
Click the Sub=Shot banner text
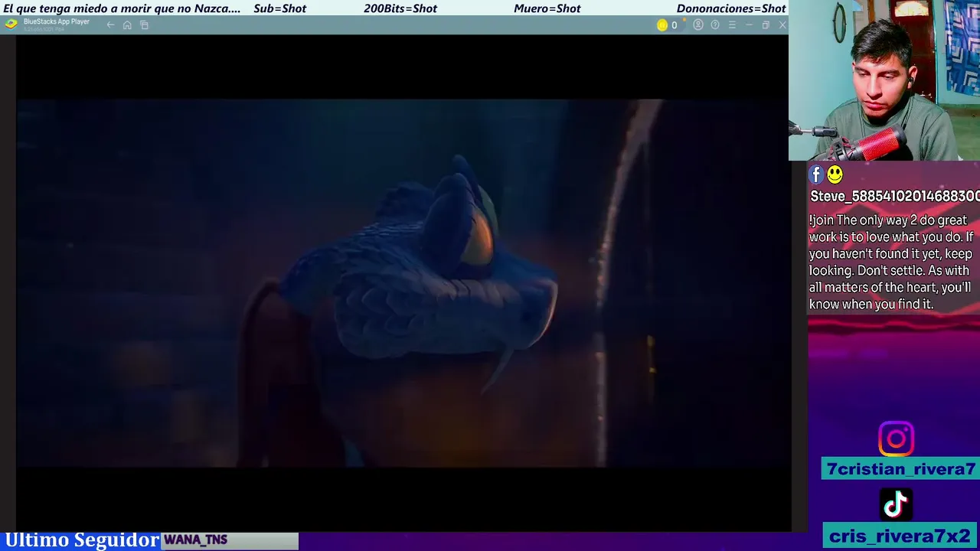pos(279,8)
